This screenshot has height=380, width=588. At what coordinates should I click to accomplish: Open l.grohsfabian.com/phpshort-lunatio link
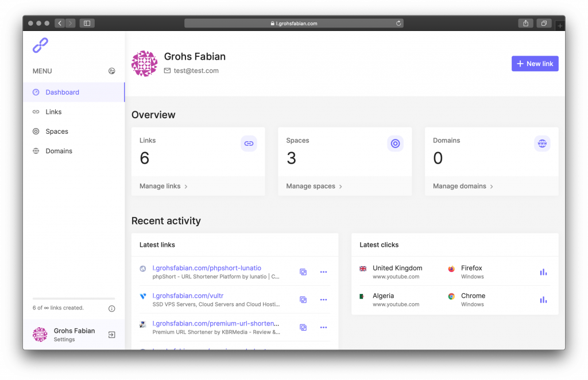(207, 268)
